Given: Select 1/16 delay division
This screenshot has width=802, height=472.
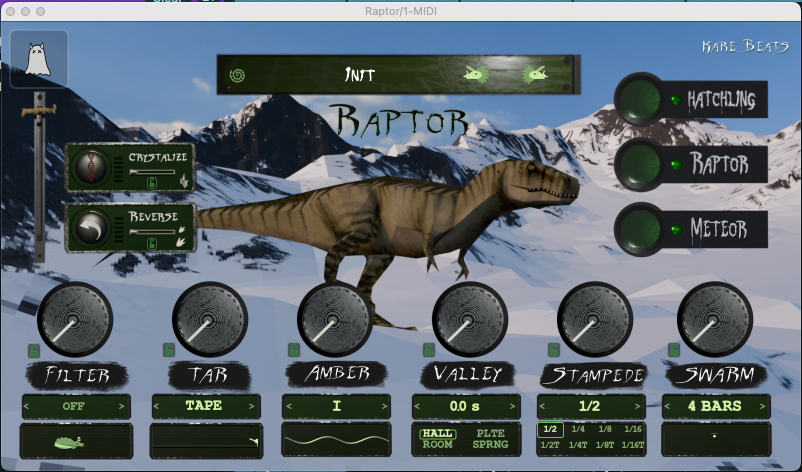Looking at the screenshot, I should click(633, 429).
